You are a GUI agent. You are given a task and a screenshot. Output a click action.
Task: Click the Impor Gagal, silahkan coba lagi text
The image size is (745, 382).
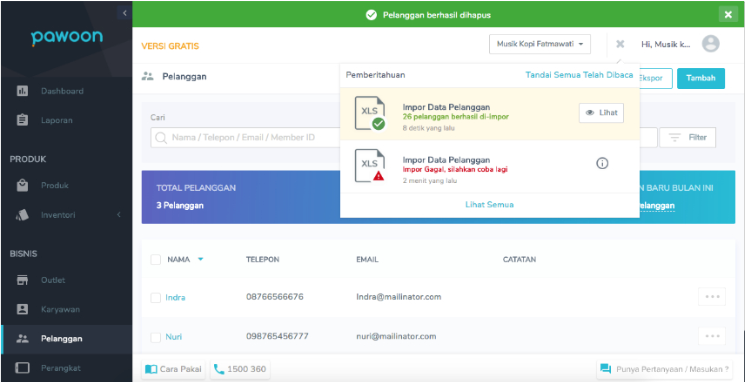click(x=455, y=170)
